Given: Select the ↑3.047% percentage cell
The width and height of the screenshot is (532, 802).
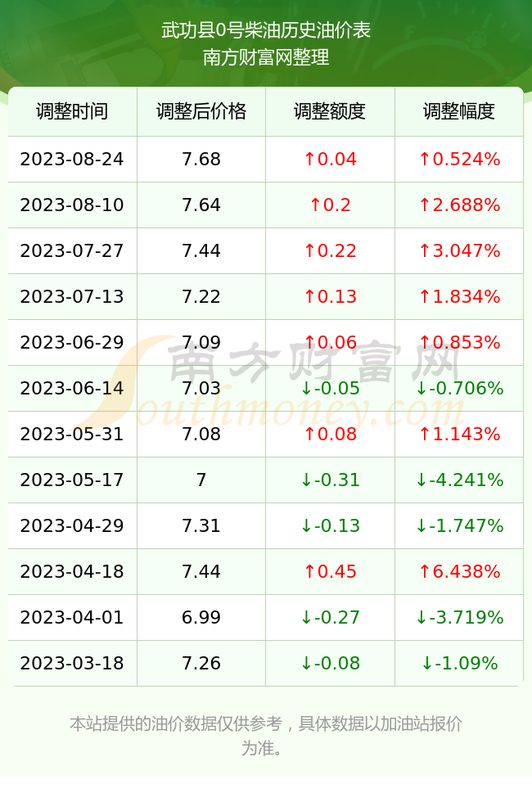Looking at the screenshot, I should [x=459, y=250].
